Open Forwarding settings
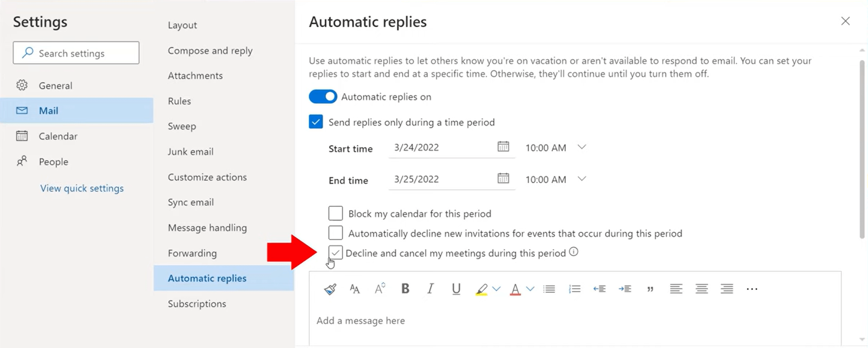 [192, 253]
